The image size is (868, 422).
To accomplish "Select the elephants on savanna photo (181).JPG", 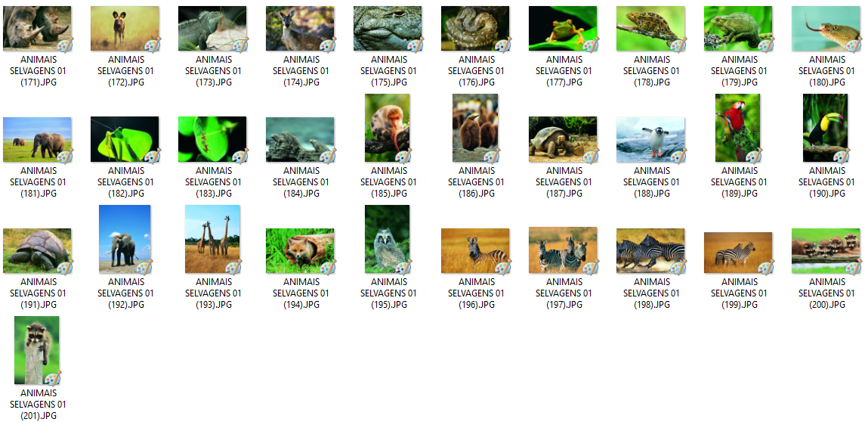I will [37, 140].
